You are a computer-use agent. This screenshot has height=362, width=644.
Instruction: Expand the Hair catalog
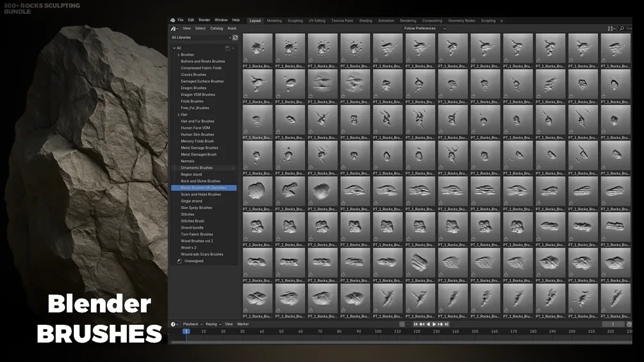coord(179,115)
